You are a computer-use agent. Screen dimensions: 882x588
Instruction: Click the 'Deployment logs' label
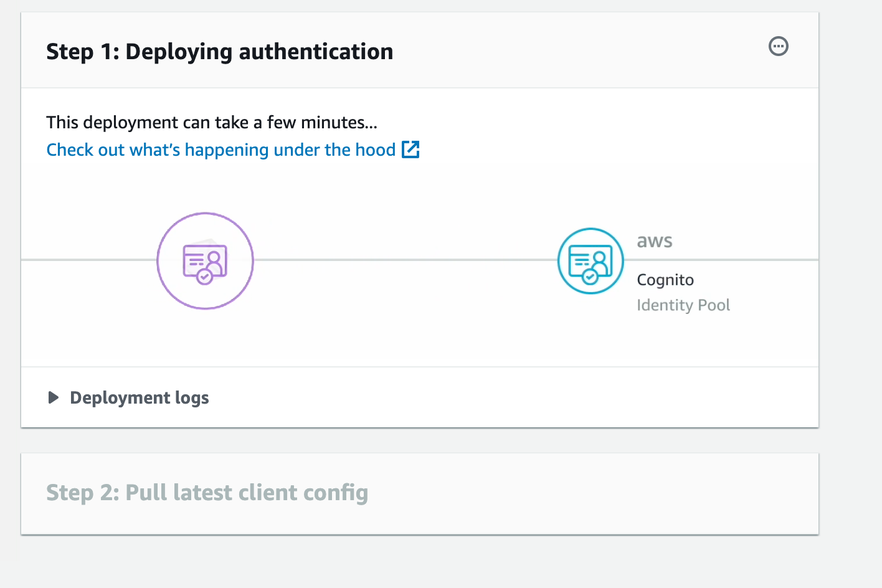(140, 397)
